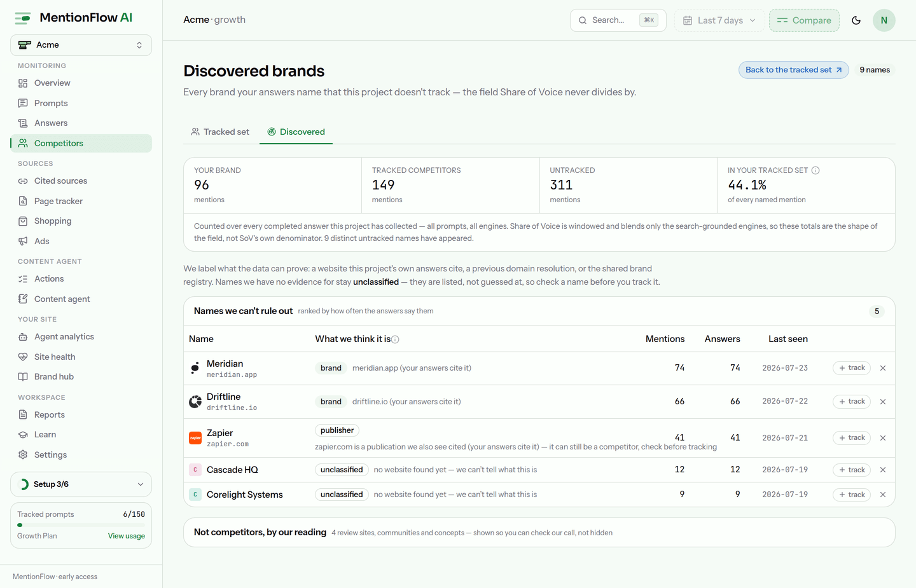Dismiss the Driftline row
The height and width of the screenshot is (588, 916).
click(x=883, y=402)
